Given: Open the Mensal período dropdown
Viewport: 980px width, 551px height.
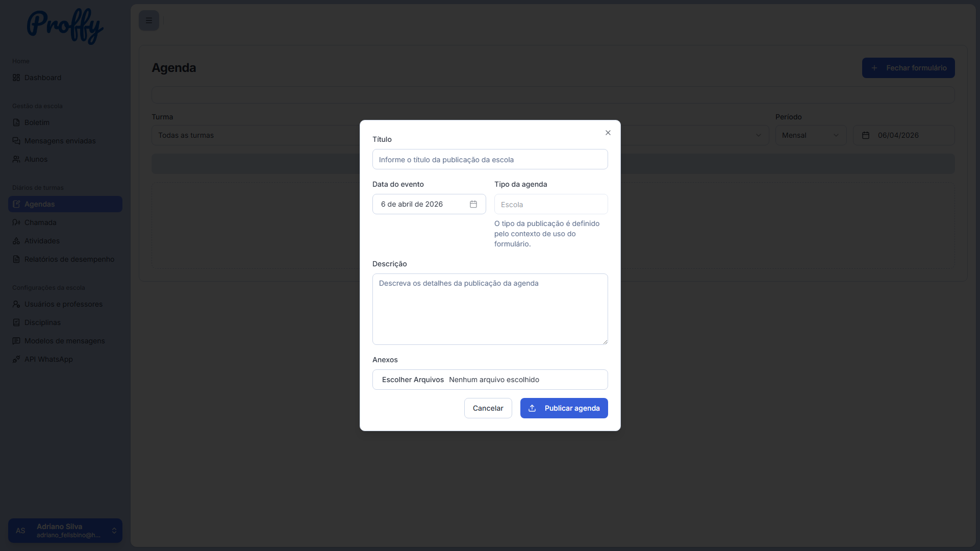Looking at the screenshot, I should pos(811,135).
